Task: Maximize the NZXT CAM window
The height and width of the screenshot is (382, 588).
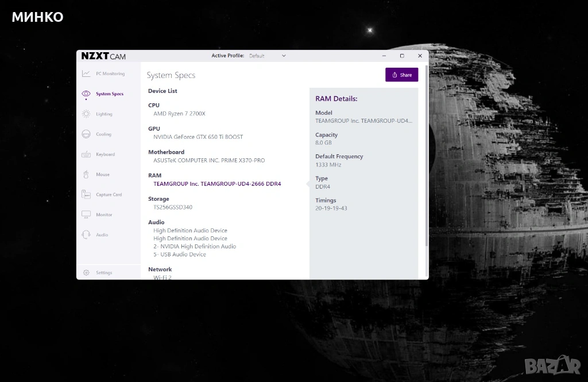Action: pyautogui.click(x=402, y=56)
